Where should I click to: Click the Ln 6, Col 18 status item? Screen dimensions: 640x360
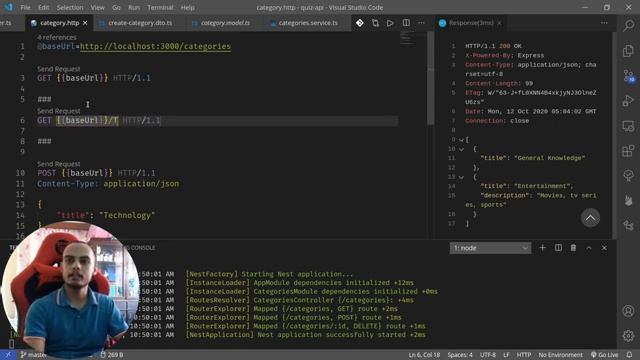point(424,355)
